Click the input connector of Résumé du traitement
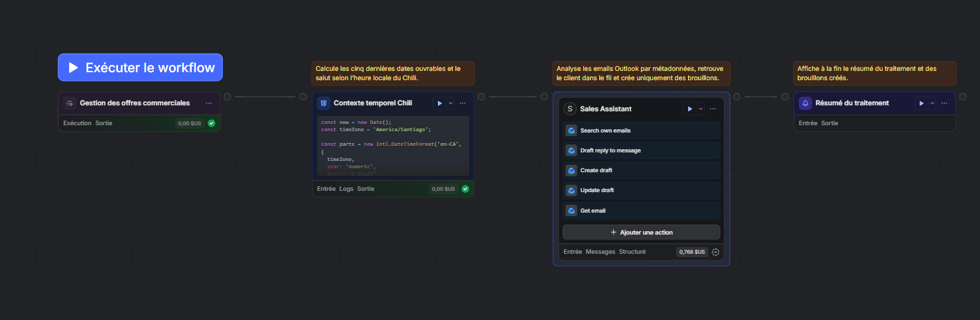This screenshot has width=980, height=320. (x=785, y=97)
